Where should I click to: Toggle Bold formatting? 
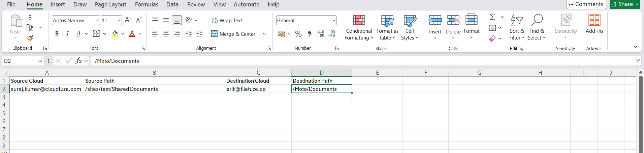57,34
